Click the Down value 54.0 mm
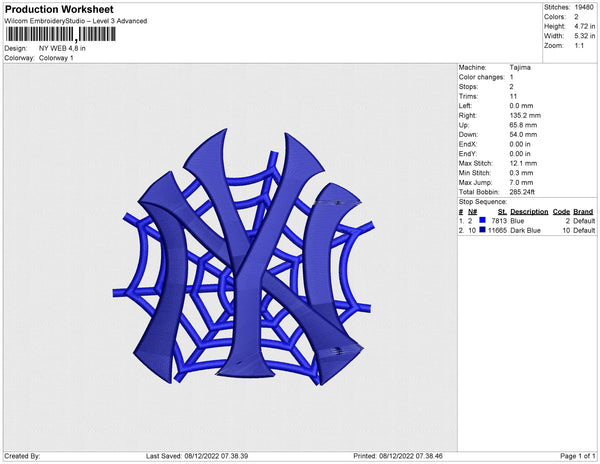Viewport: 600px width, 464px height. click(x=523, y=135)
